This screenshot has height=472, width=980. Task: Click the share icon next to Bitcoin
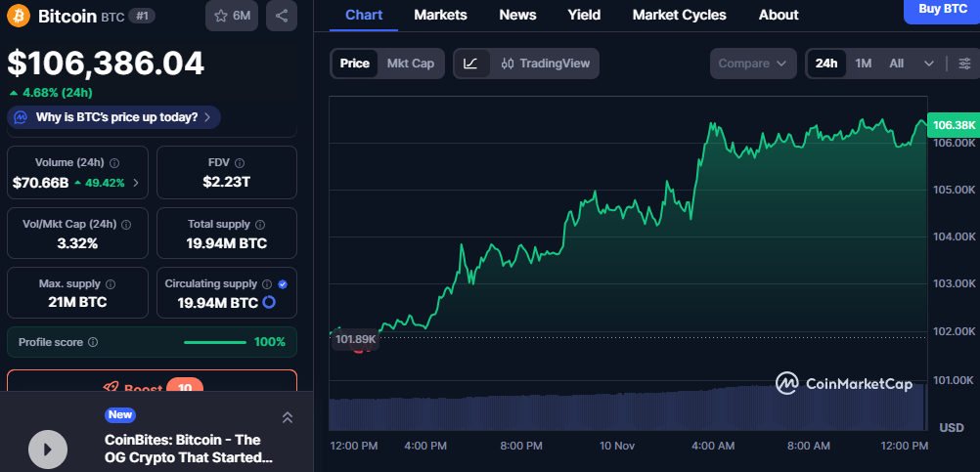[x=282, y=16]
